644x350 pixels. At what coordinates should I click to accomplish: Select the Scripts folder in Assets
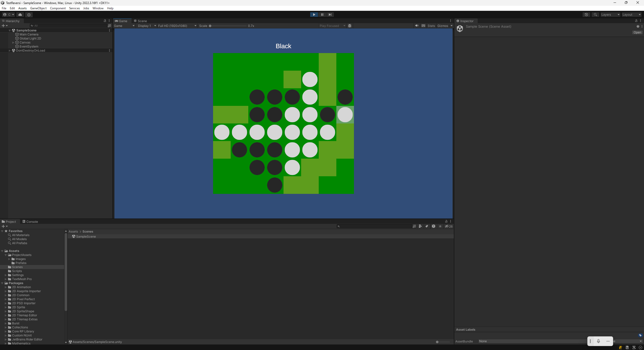point(17,271)
